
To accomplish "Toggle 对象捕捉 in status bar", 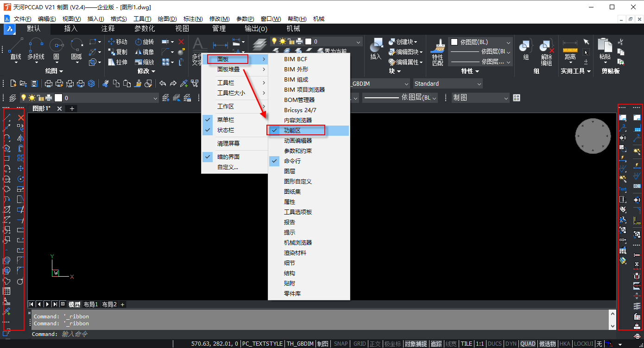I will pyautogui.click(x=416, y=344).
